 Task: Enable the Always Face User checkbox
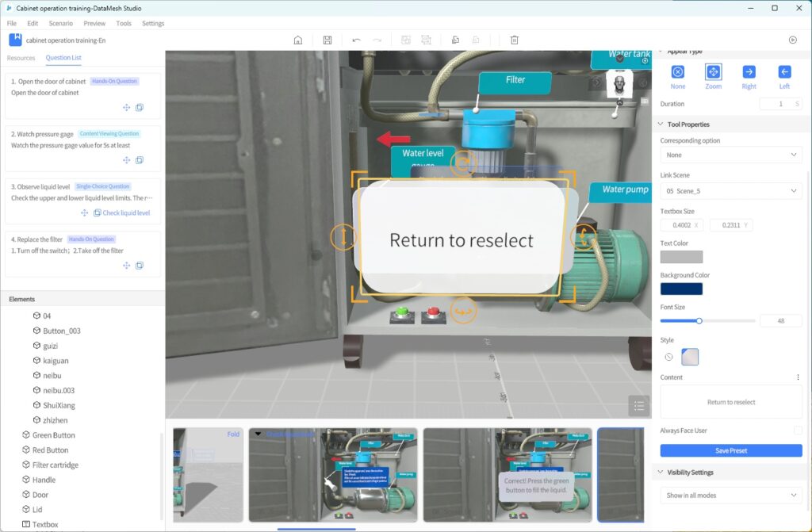coord(798,431)
